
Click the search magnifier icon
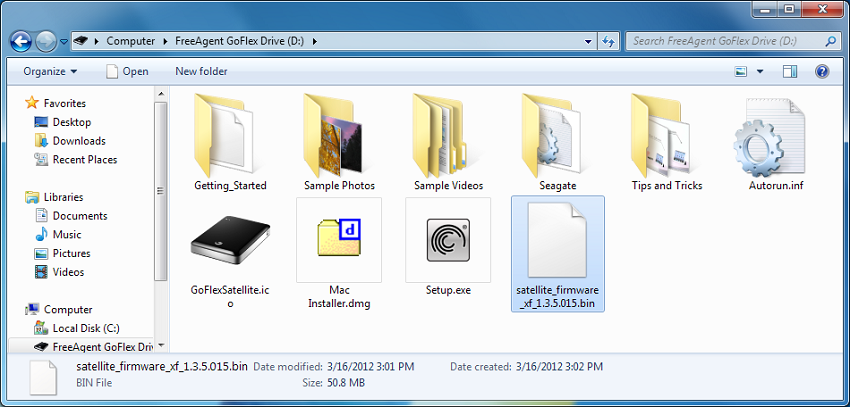(830, 41)
